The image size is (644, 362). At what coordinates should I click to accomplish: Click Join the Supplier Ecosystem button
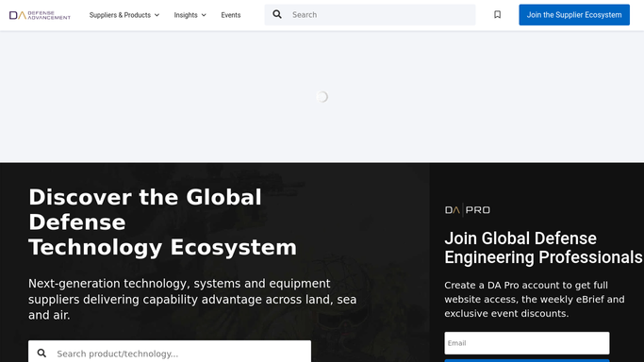pyautogui.click(x=574, y=15)
